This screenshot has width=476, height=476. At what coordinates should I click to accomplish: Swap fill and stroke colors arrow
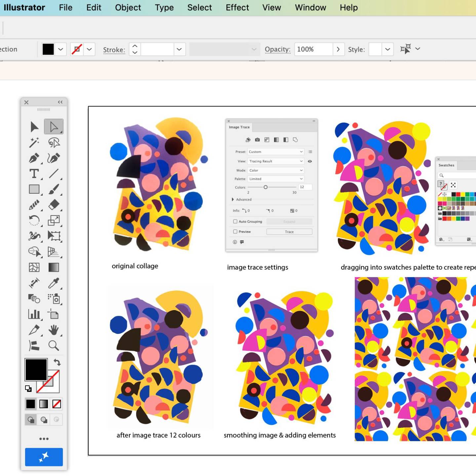[57, 362]
